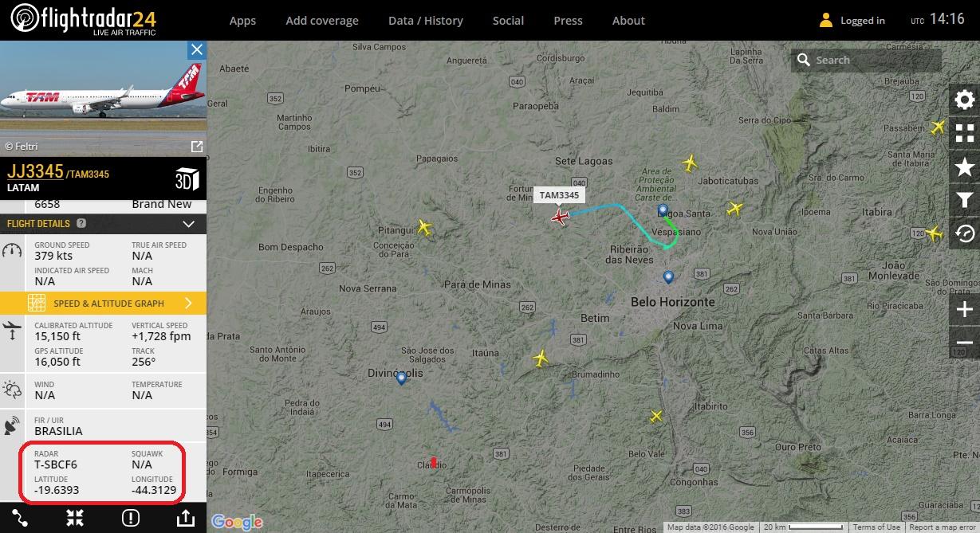Select the red TAM3345 aircraft on map

(561, 217)
